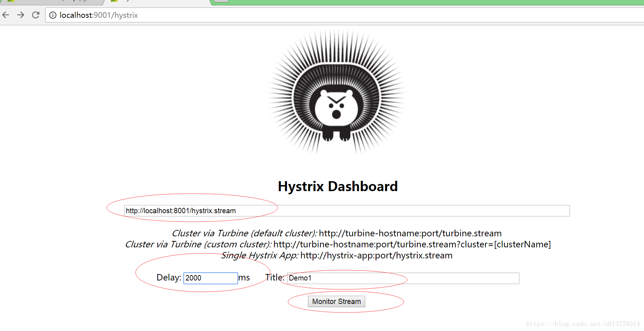Click the Hystrix porcupine logo image

tap(337, 92)
